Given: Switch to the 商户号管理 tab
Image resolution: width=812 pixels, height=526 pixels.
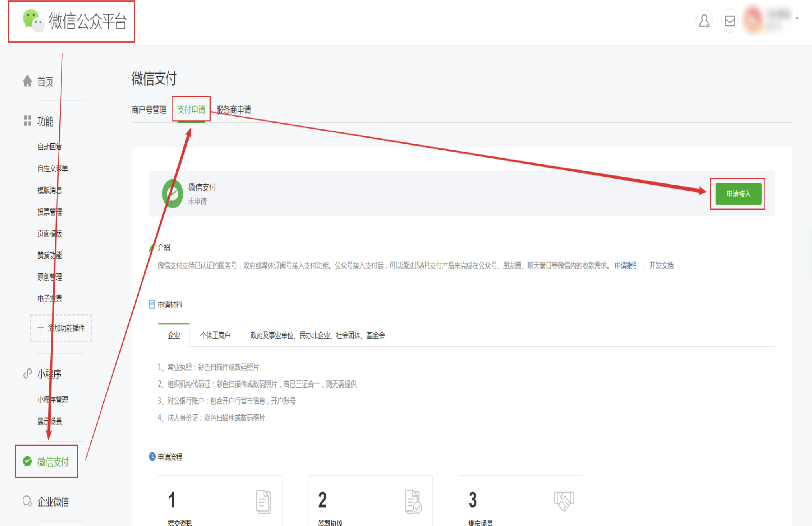Looking at the screenshot, I should tap(149, 110).
